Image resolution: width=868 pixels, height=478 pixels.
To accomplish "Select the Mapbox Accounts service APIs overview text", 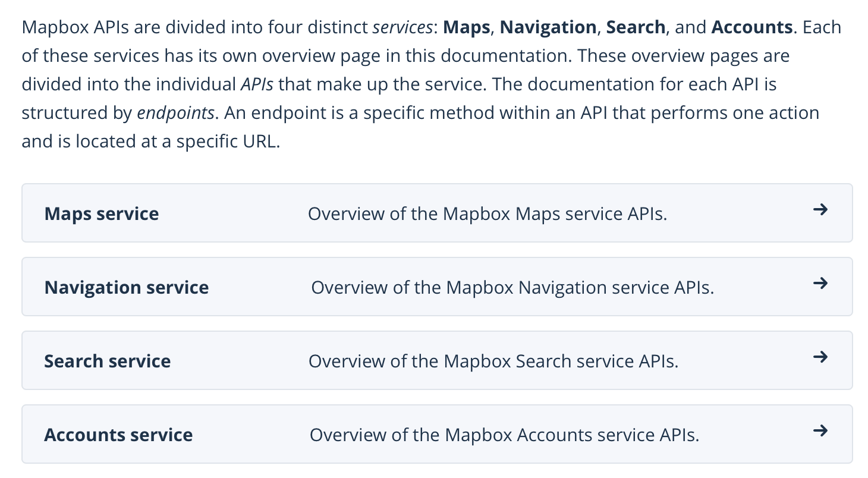I will [x=504, y=435].
